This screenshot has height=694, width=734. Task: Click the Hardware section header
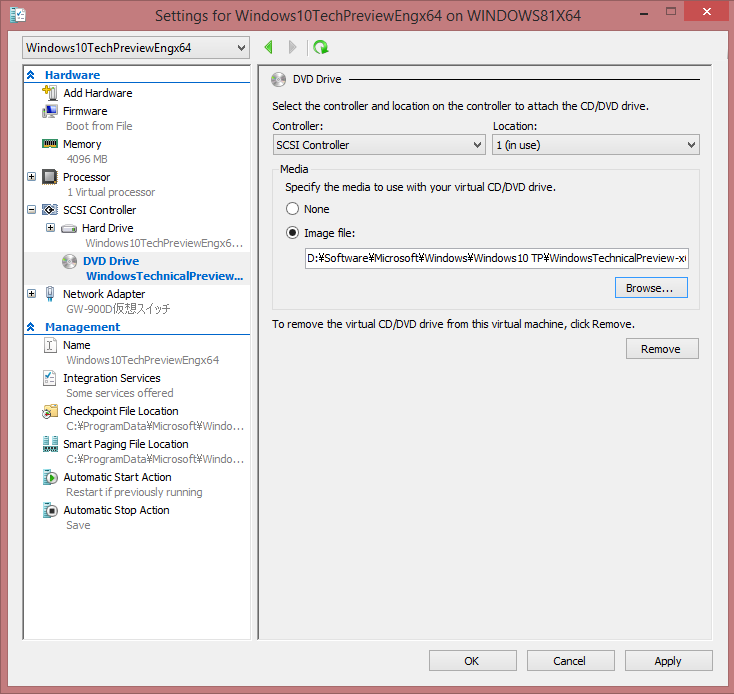(x=73, y=75)
